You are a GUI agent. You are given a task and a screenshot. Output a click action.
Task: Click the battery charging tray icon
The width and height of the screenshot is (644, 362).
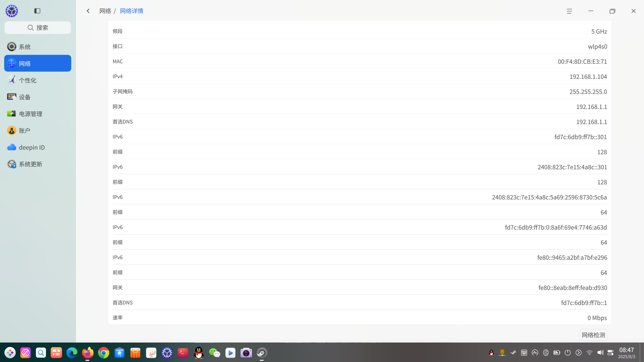(557, 353)
